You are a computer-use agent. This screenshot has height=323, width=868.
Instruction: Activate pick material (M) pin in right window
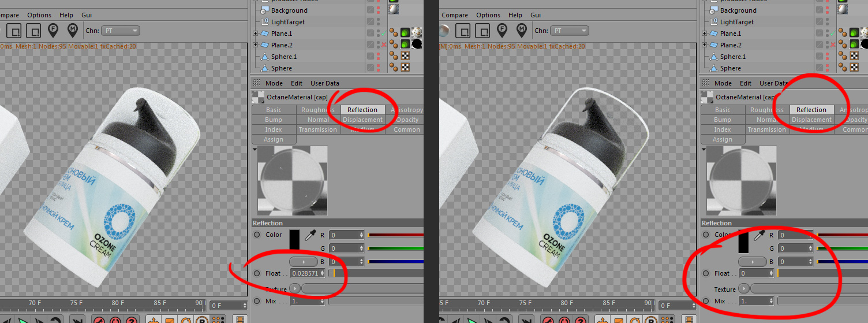pyautogui.click(x=521, y=29)
